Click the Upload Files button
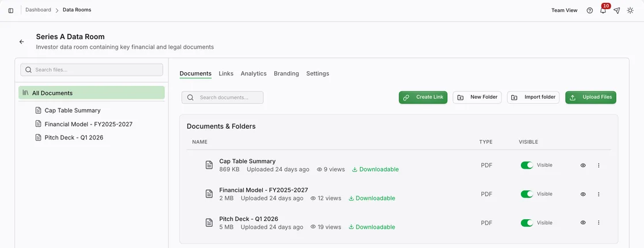 tap(591, 97)
